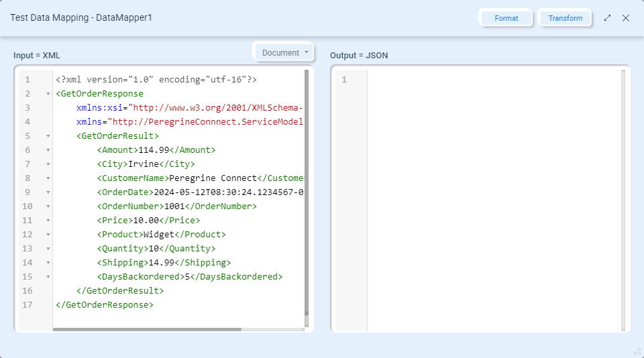Click the input editor vertical scrollbar
The width and height of the screenshot is (644, 358).
pos(307,192)
